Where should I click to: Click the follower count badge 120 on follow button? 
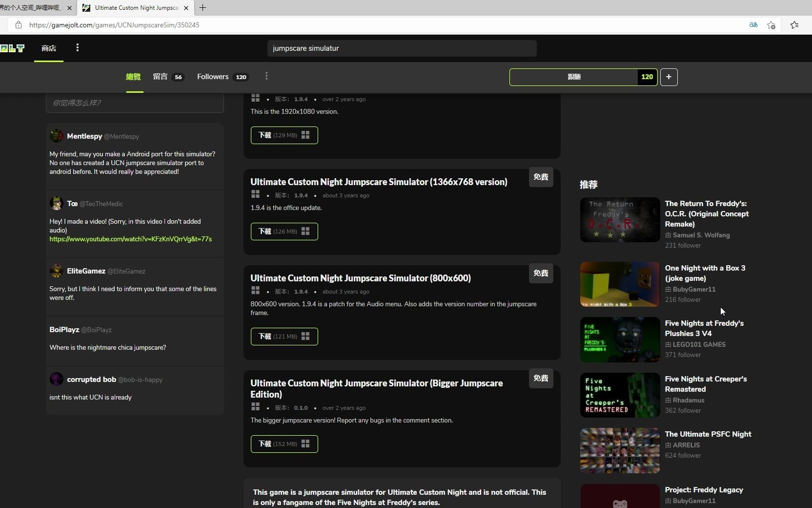(x=647, y=77)
